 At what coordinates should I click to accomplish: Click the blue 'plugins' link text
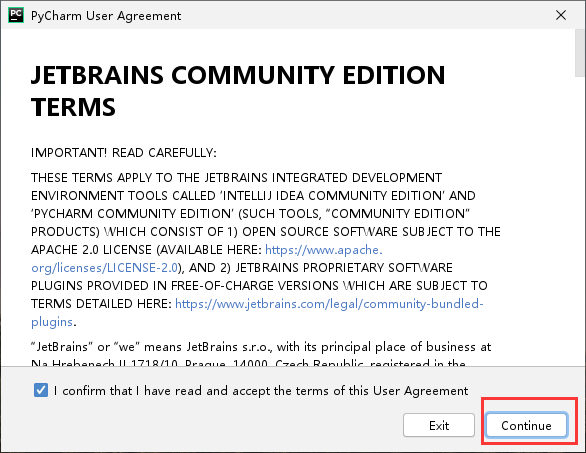tap(52, 322)
